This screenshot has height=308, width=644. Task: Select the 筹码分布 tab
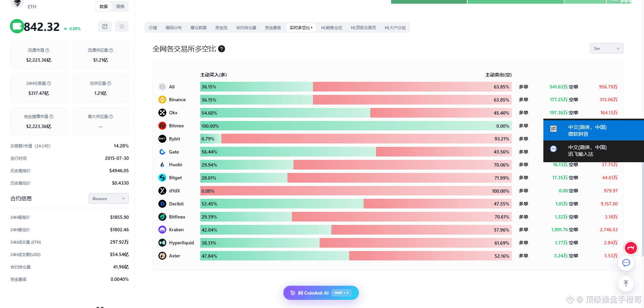173,28
